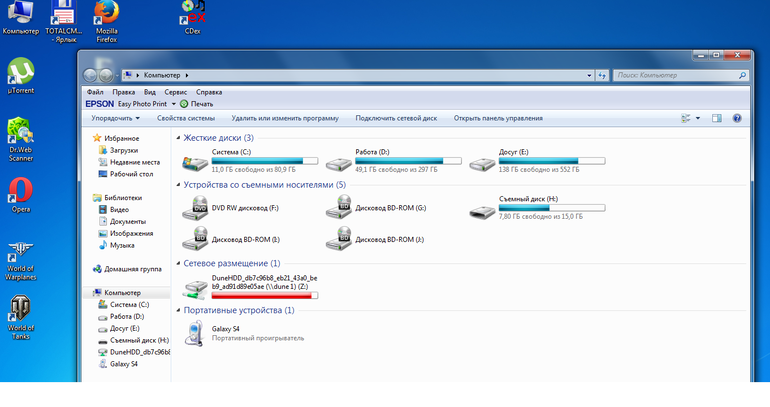Select the Дисковод BD-ROM (G:) icon
Screen dimensions: 770x407
tap(339, 207)
